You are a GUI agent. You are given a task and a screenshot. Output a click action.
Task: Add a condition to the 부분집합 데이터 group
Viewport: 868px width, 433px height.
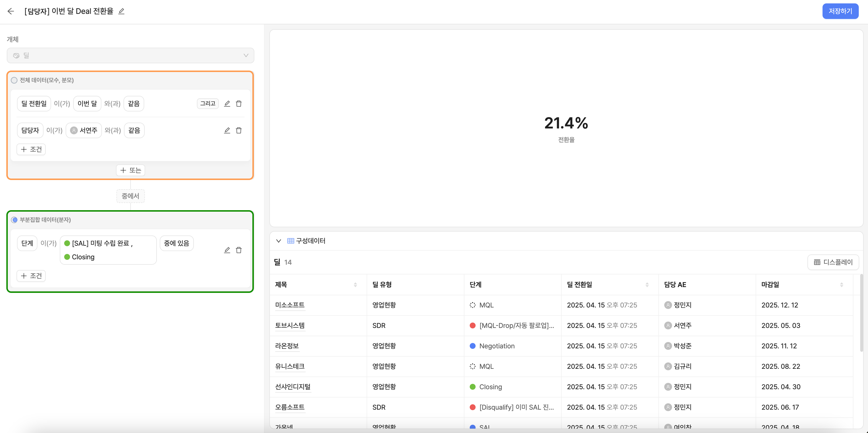click(31, 276)
